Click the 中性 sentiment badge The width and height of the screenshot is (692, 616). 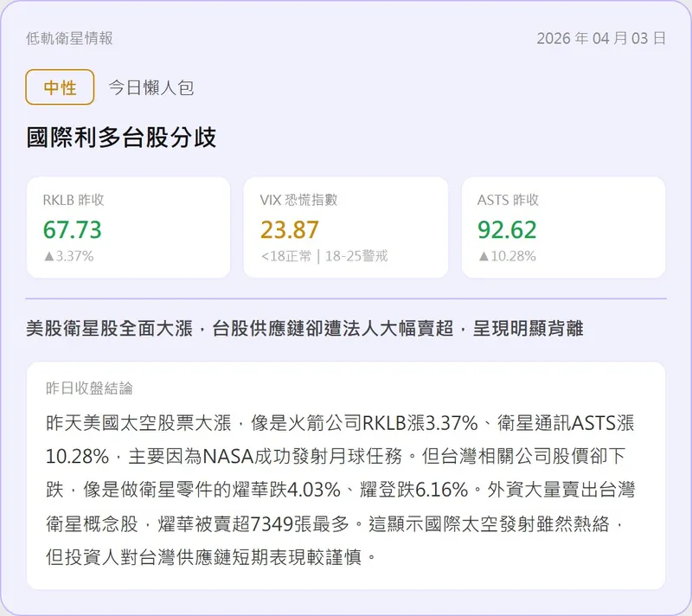pyautogui.click(x=60, y=87)
